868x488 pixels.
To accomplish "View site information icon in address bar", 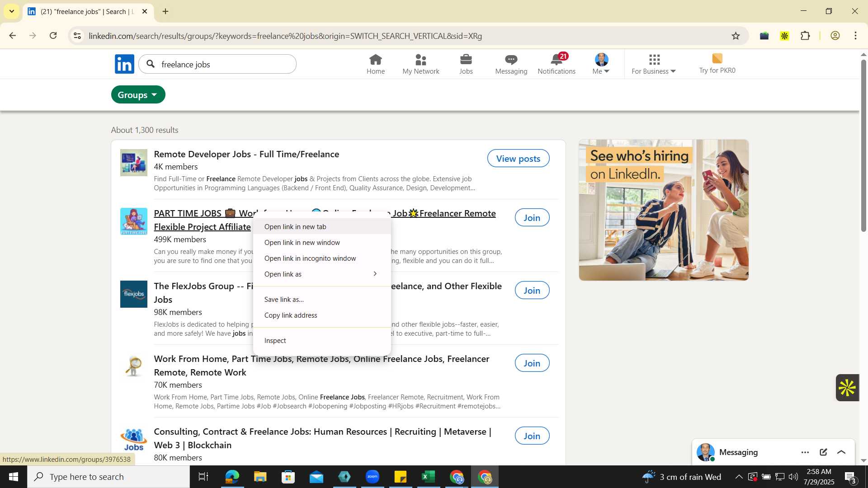I will coord(77,36).
